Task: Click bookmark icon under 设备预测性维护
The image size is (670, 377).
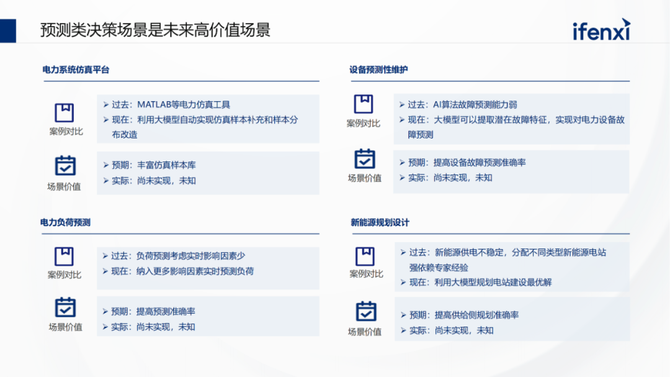Action: click(x=364, y=104)
